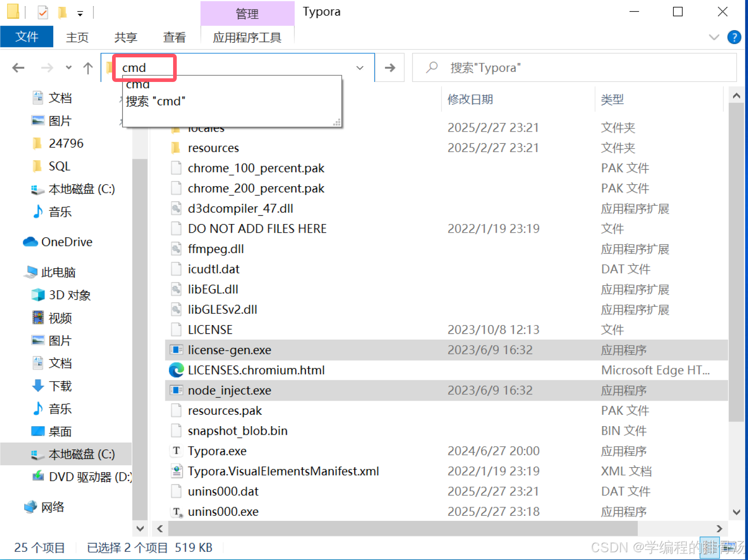Click inside the 搜索"Typora" search box
This screenshot has width=748, height=560.
click(x=547, y=67)
